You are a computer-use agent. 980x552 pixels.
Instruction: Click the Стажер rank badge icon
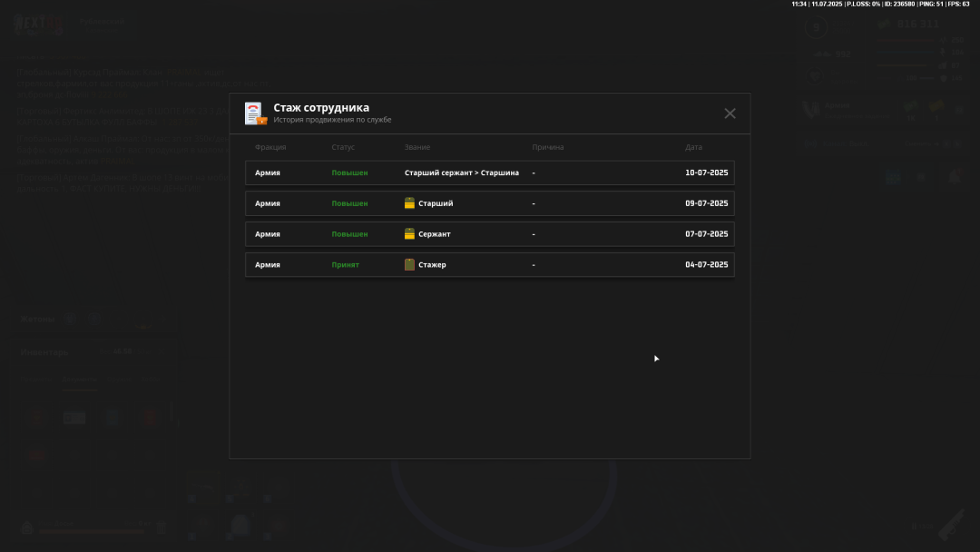(x=409, y=264)
